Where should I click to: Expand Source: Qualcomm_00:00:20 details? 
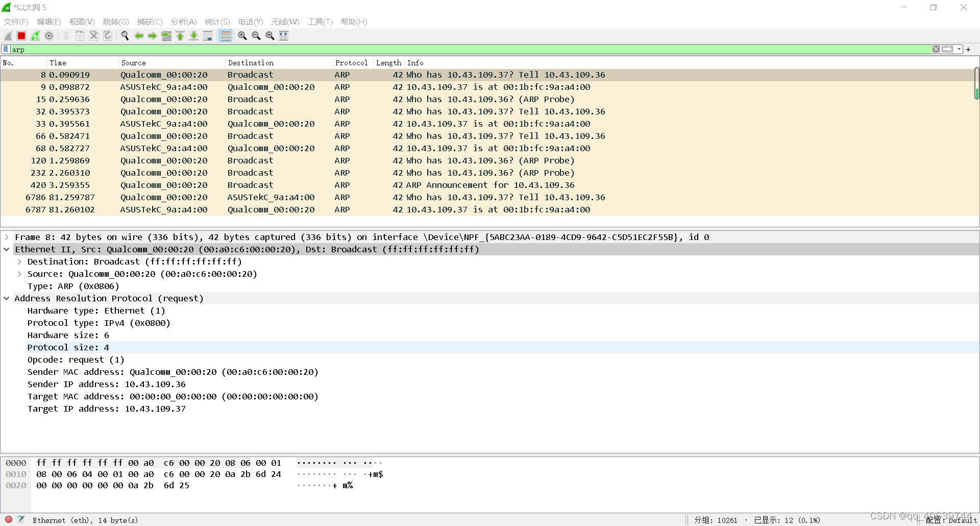click(x=19, y=274)
